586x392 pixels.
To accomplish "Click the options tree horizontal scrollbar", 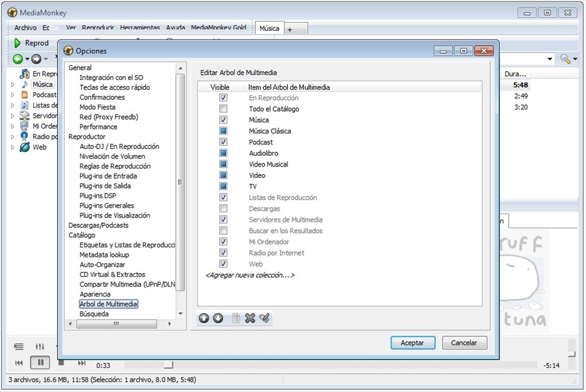I will (117, 324).
